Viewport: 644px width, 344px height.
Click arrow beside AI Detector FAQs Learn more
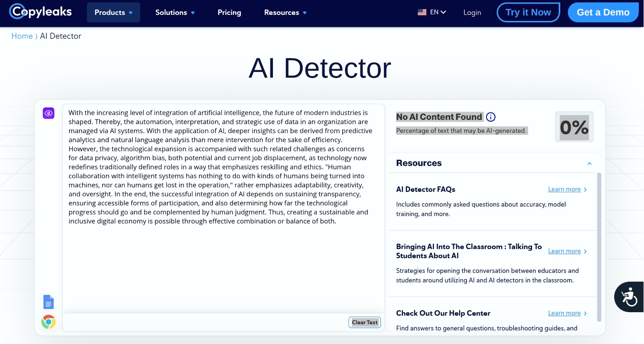click(x=585, y=190)
